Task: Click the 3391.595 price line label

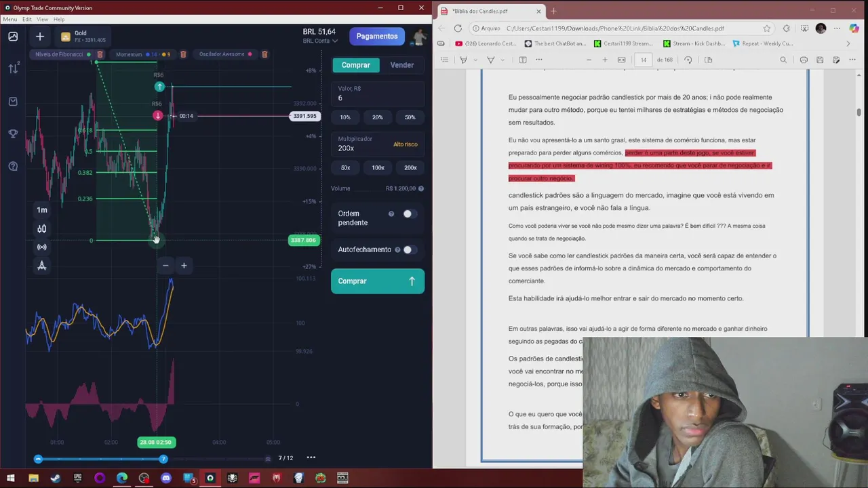Action: pos(304,116)
